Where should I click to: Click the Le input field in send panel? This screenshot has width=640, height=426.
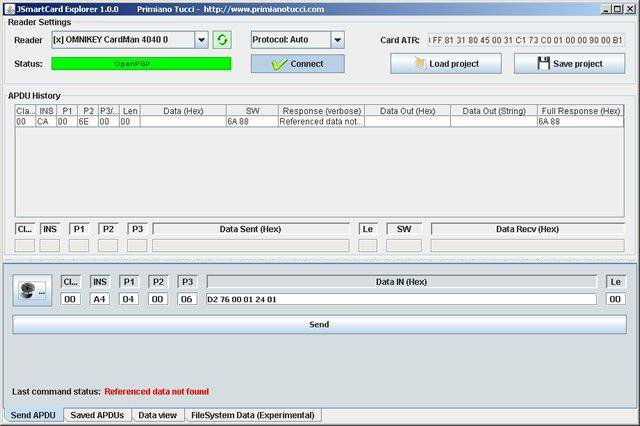point(615,299)
